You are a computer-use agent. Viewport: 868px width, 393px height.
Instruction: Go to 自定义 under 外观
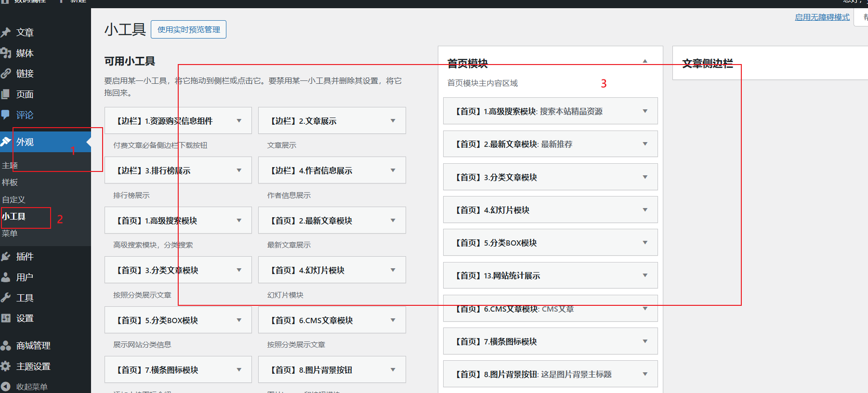tap(13, 199)
